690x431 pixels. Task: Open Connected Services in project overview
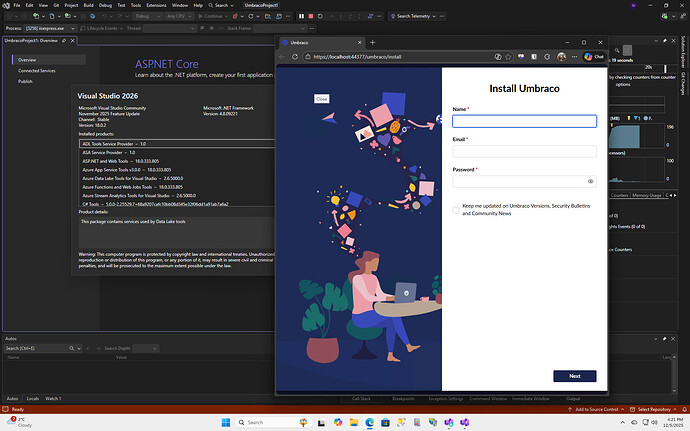click(37, 70)
